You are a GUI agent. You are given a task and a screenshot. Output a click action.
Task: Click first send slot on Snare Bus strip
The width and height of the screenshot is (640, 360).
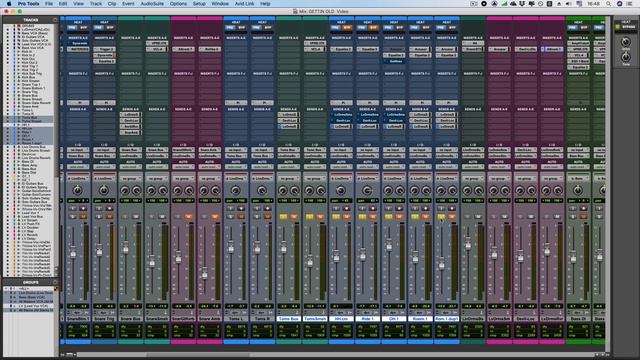(130, 115)
